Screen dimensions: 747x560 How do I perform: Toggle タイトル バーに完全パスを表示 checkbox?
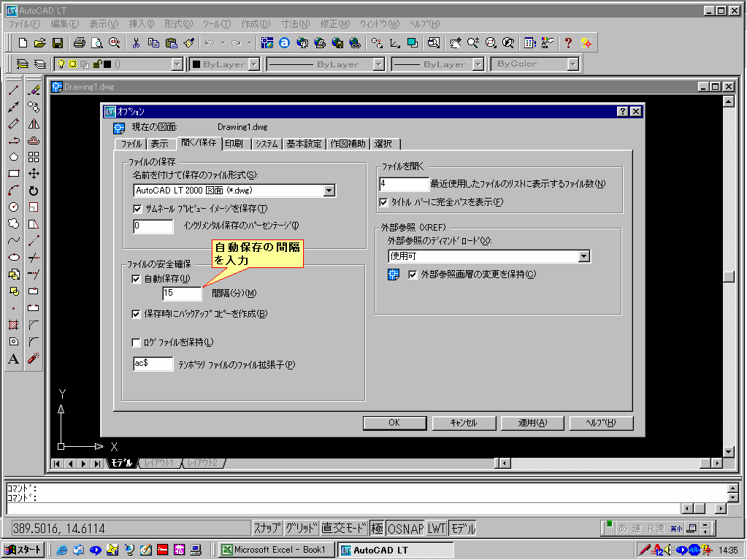tap(383, 202)
